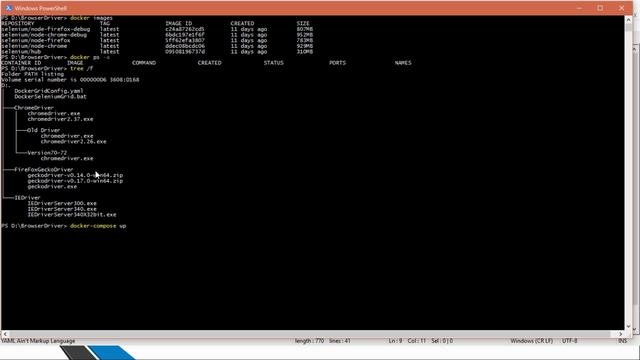Click "Folder PATH listing" output line
The height and width of the screenshot is (360, 640).
tap(33, 74)
